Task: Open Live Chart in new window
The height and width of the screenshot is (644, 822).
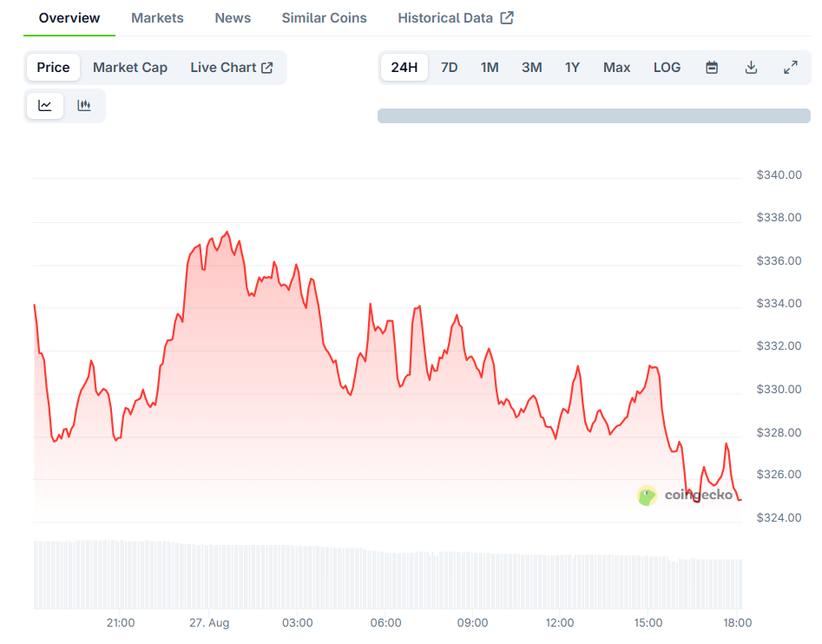Action: (231, 68)
